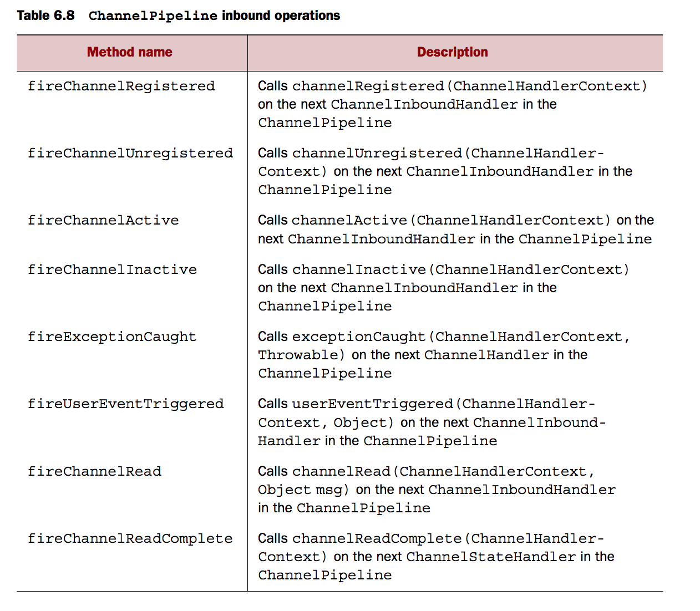Click the exceptionCaught description text
The height and width of the screenshot is (611, 700).
(x=359, y=337)
